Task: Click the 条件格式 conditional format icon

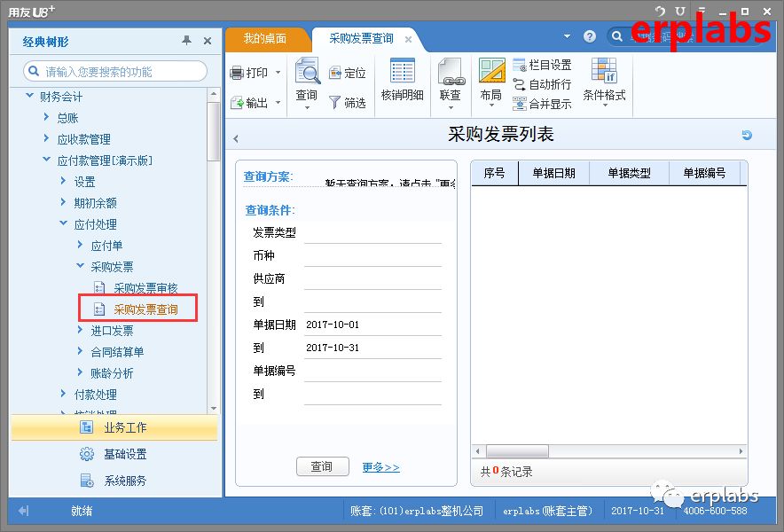Action: [x=604, y=70]
